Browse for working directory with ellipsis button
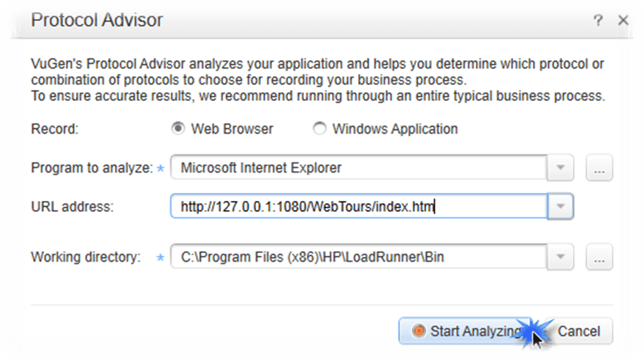 (599, 257)
